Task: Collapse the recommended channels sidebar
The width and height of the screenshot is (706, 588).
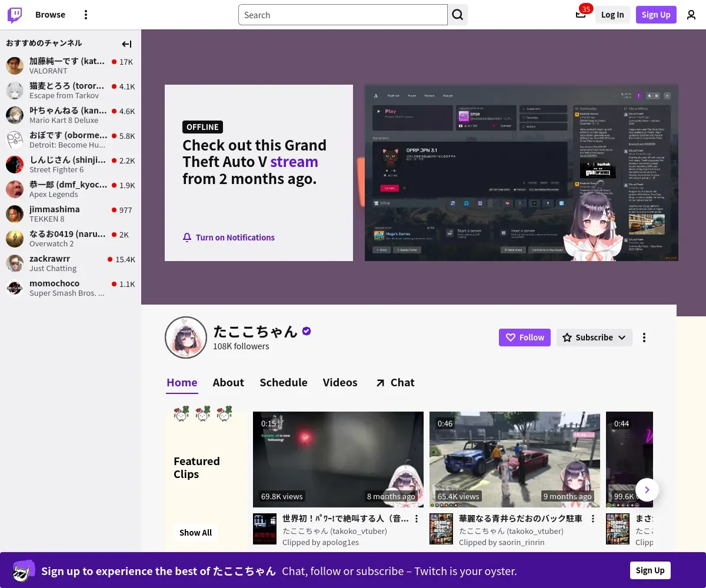Action: pos(126,44)
